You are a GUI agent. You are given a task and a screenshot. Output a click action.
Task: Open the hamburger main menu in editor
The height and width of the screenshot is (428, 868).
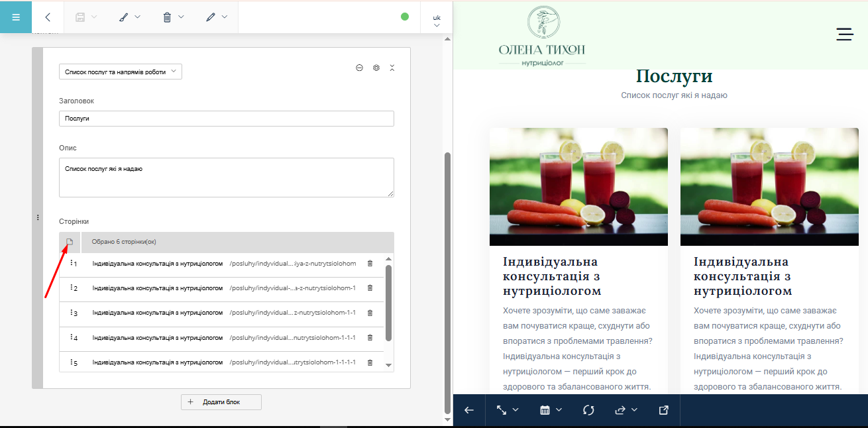click(x=16, y=17)
